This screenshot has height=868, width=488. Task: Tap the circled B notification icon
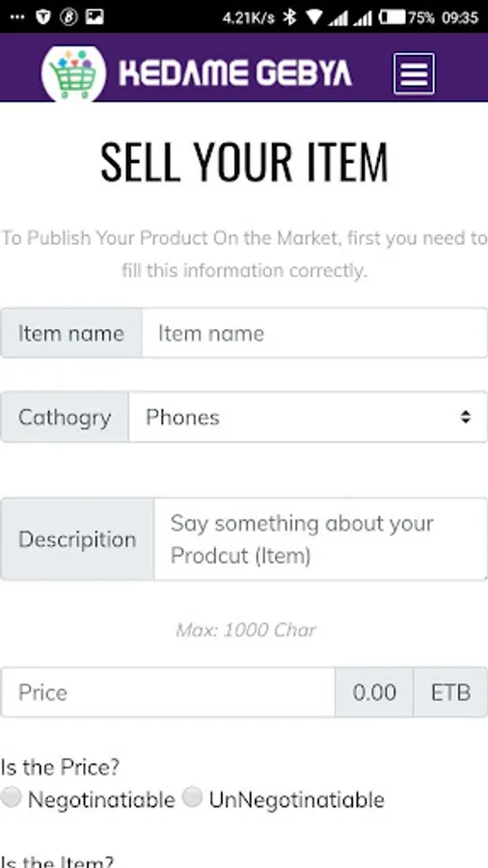[68, 17]
